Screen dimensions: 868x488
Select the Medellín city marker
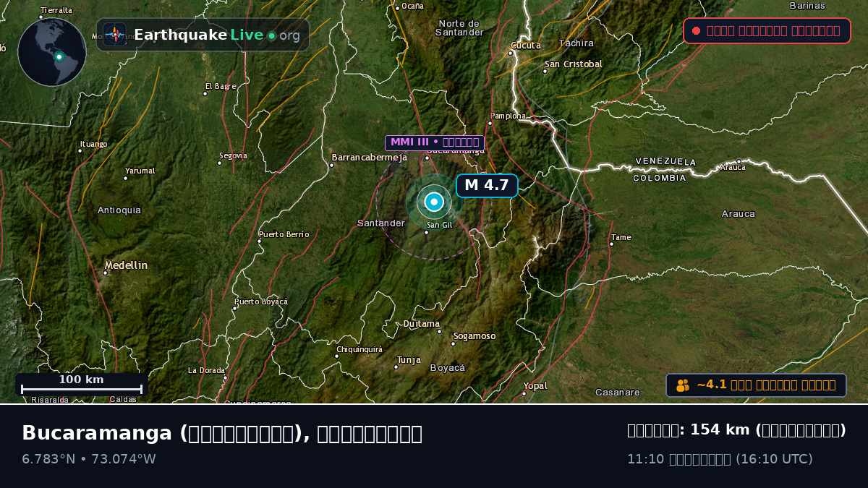(x=106, y=273)
